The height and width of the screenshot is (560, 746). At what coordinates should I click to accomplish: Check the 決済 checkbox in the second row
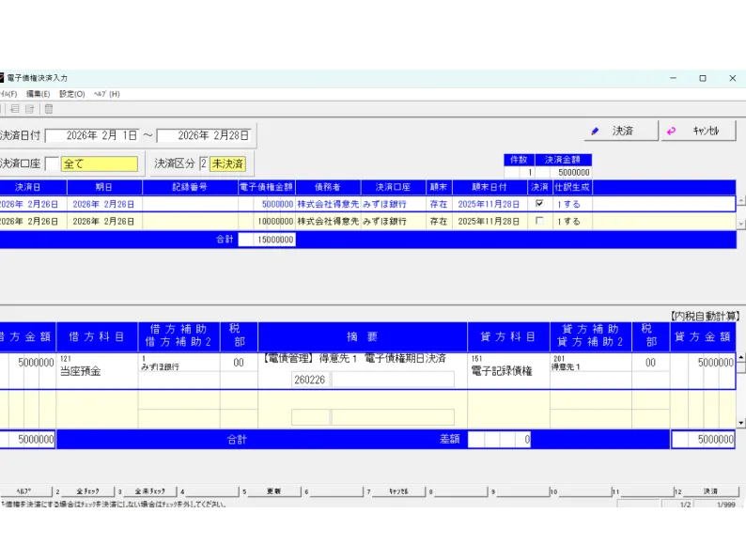click(538, 221)
